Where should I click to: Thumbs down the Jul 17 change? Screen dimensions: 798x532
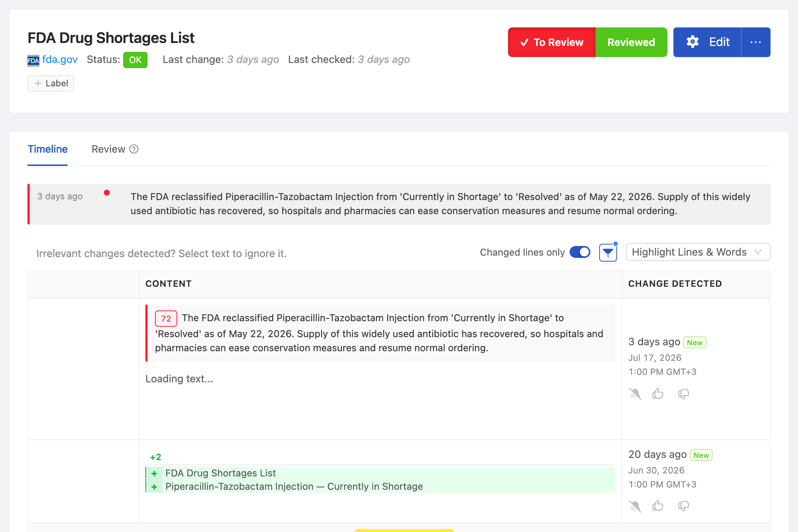(x=683, y=394)
